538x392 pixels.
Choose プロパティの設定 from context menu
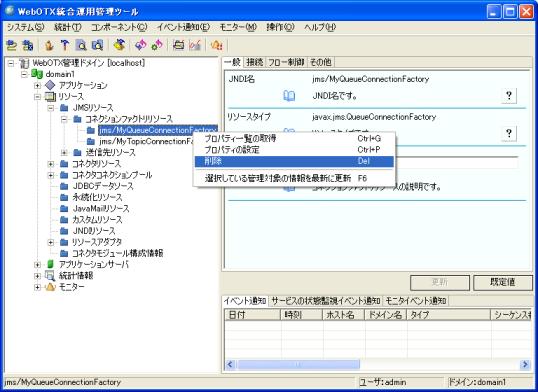point(294,150)
